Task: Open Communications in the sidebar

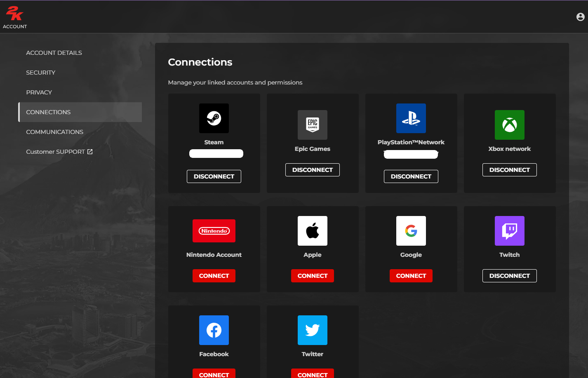Action: tap(54, 132)
